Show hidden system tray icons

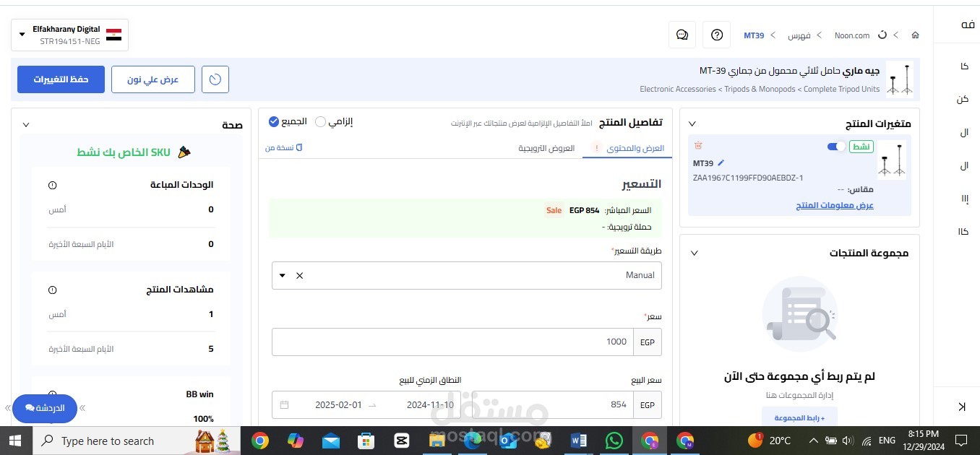click(814, 441)
